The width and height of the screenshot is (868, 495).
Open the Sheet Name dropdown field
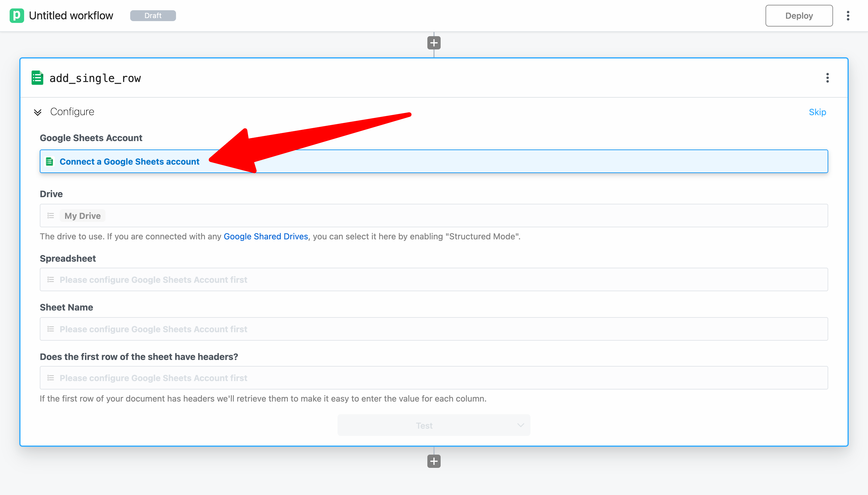point(434,329)
